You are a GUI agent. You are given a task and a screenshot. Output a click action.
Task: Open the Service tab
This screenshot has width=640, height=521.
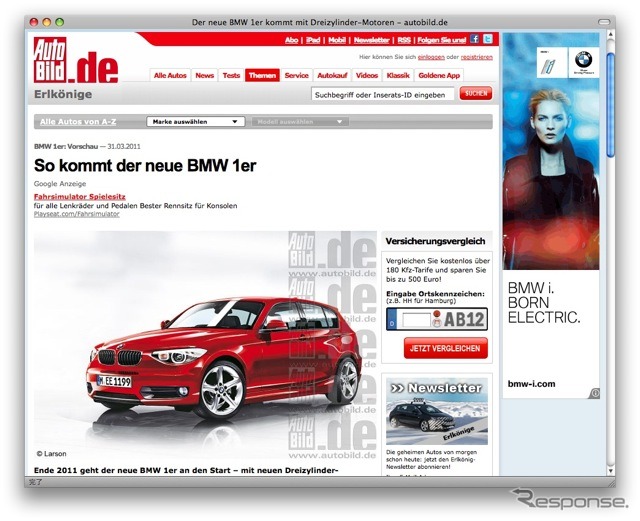296,75
